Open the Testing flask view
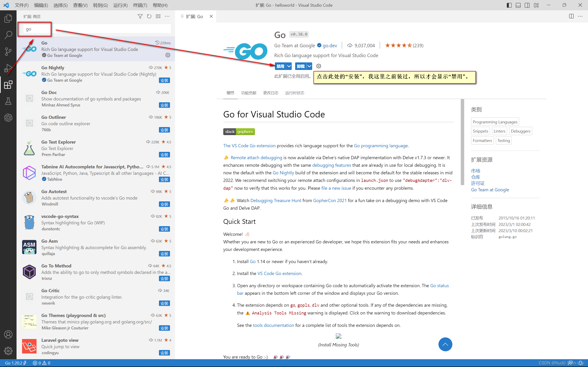Screen dimensions: 588x367 (8, 101)
